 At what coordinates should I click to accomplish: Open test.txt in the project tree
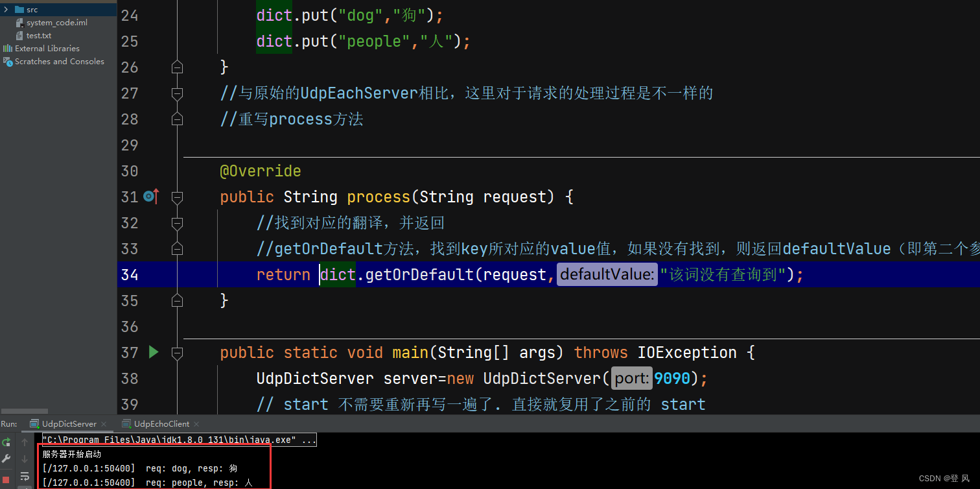[x=39, y=36]
